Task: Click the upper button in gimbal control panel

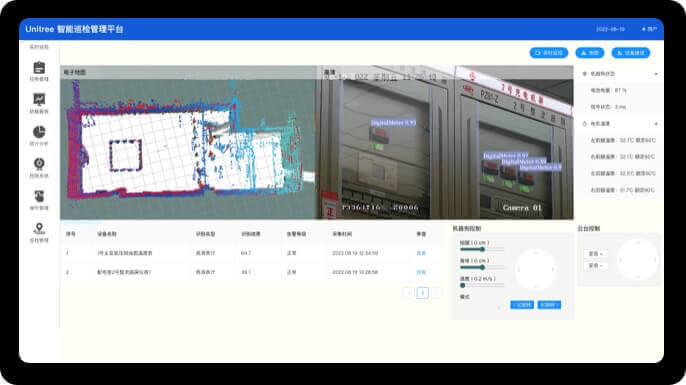Action: click(595, 254)
